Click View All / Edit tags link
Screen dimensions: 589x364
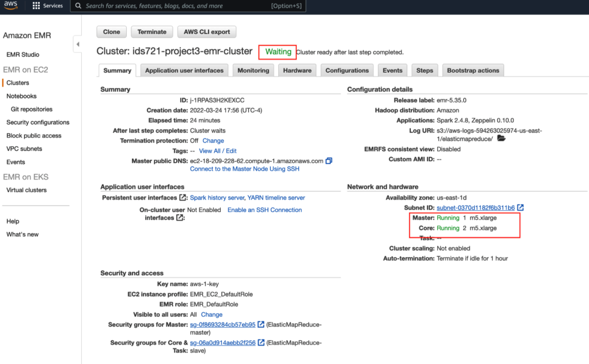pos(218,151)
